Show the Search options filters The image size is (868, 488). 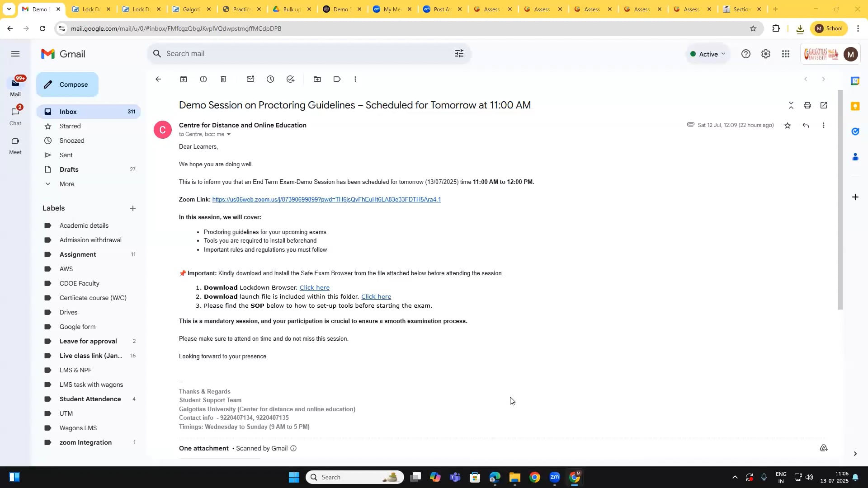click(459, 53)
